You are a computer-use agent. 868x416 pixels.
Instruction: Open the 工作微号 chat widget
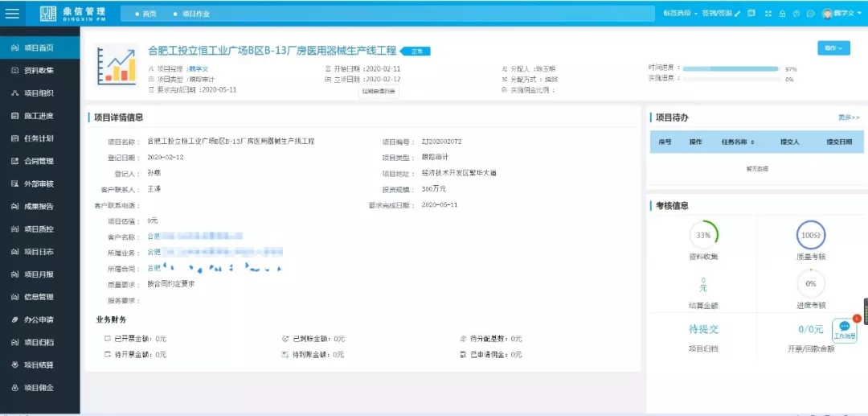click(845, 331)
